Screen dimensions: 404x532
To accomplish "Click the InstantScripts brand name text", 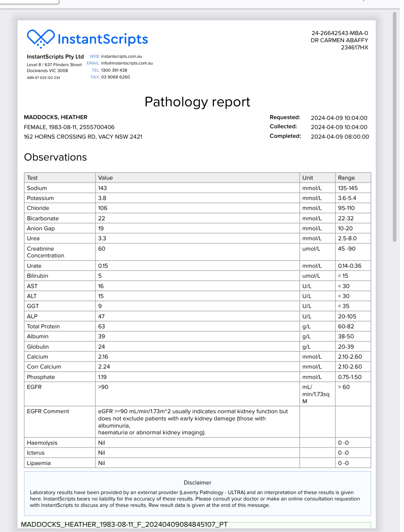I will click(x=103, y=39).
